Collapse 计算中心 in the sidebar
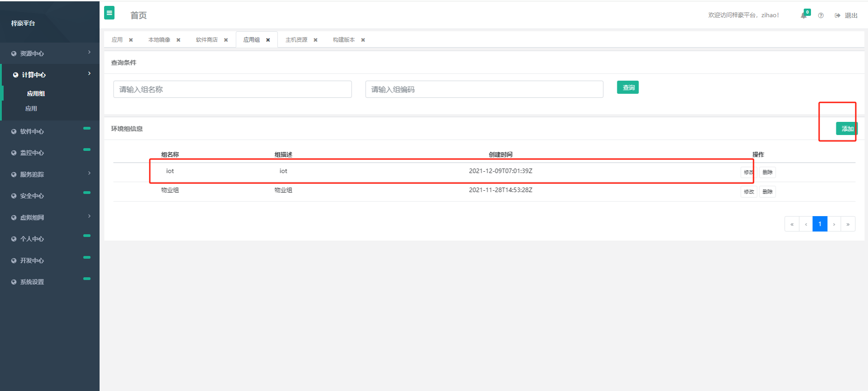The image size is (868, 391). point(50,75)
